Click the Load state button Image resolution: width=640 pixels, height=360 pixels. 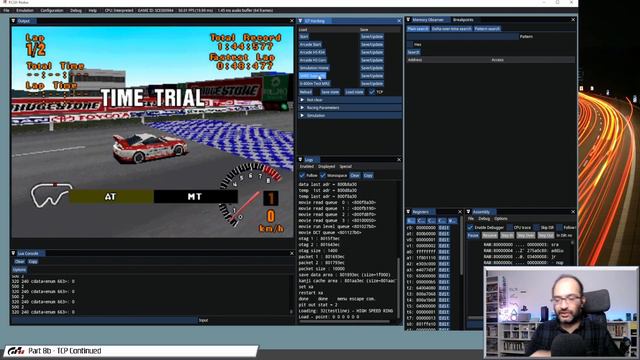354,92
